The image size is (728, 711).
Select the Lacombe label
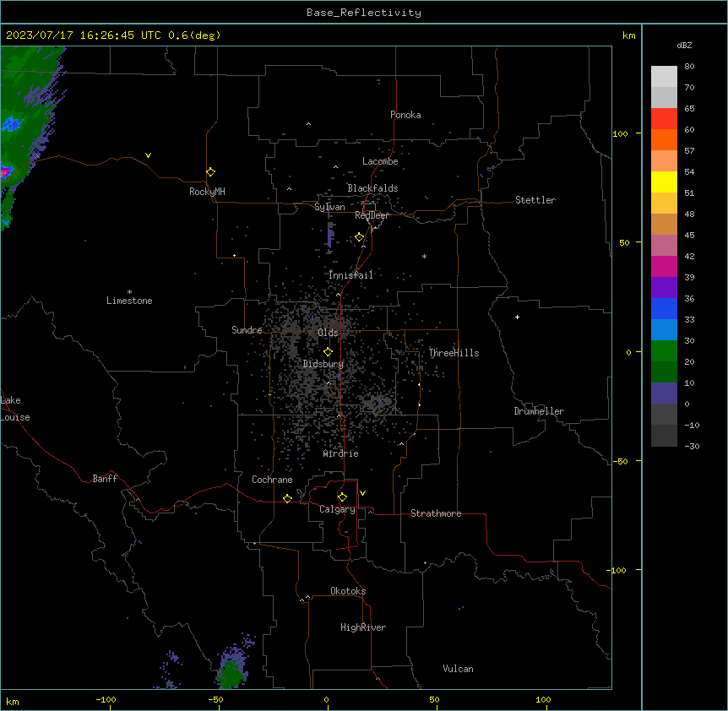click(x=380, y=161)
